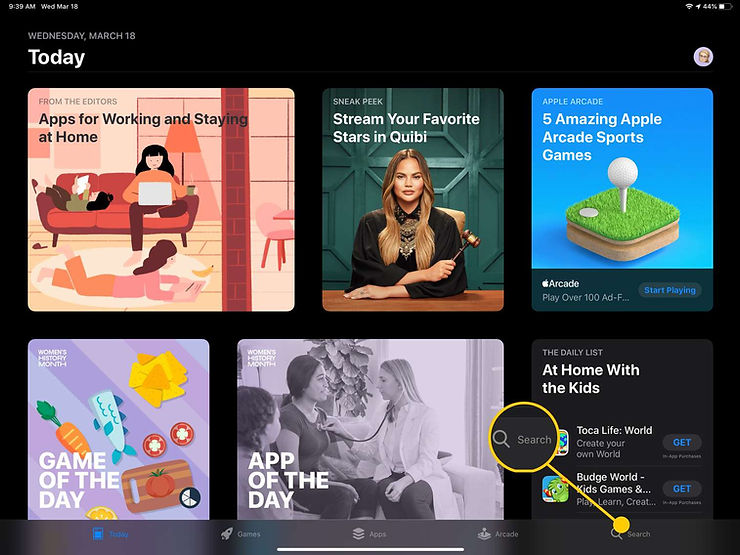The width and height of the screenshot is (740, 555).
Task: Tap the Wi-Fi status icon
Action: click(x=689, y=7)
